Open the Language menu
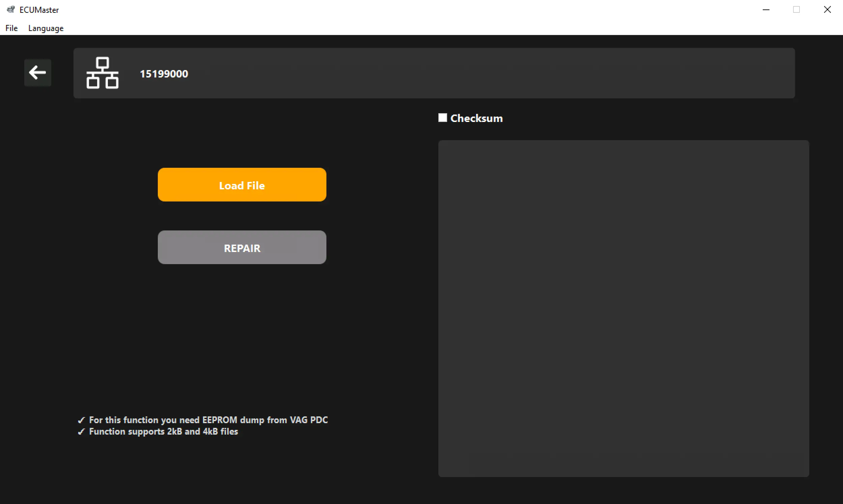This screenshot has height=504, width=843. pyautogui.click(x=46, y=28)
